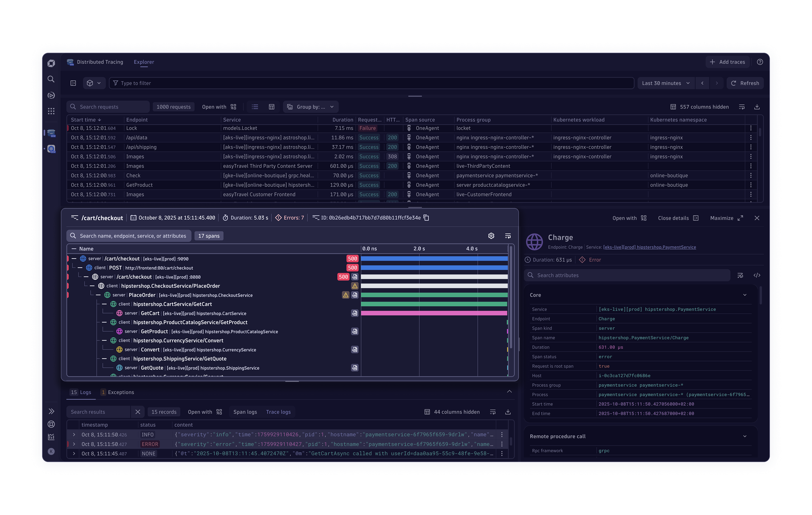Download the requests table data

[757, 107]
